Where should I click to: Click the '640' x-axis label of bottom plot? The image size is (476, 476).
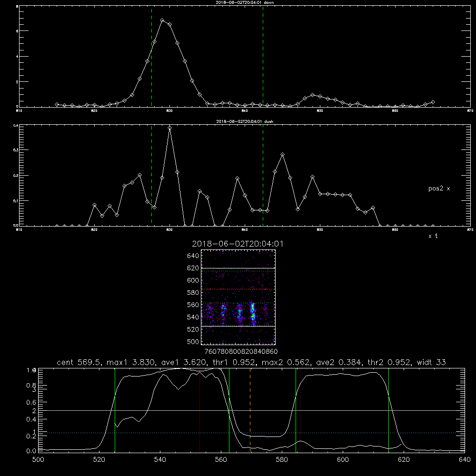pyautogui.click(x=465, y=460)
